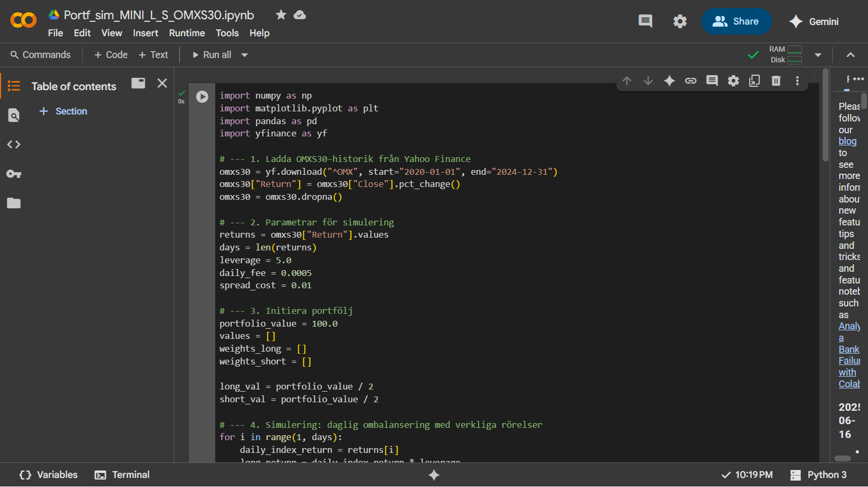
Task: Add a new Text cell
Action: pyautogui.click(x=153, y=55)
